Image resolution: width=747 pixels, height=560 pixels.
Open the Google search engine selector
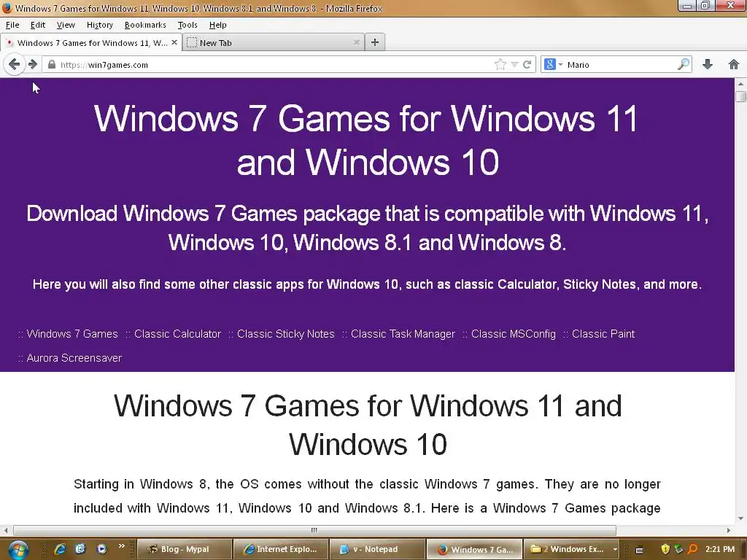[553, 64]
